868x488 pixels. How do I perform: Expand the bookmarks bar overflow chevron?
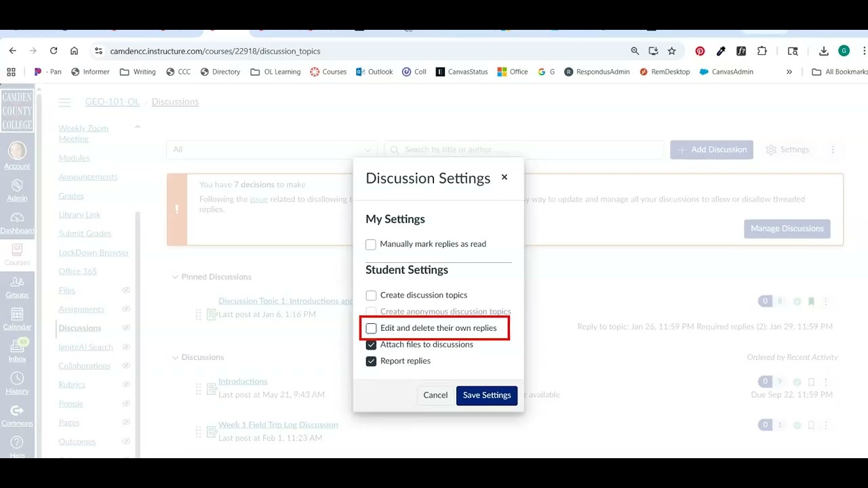point(789,71)
